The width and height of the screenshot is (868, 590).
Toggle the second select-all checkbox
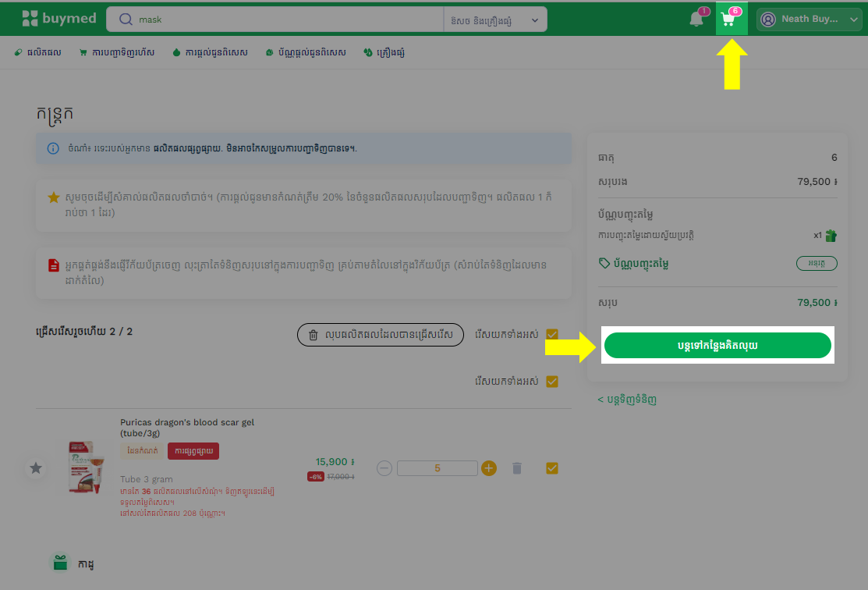click(x=552, y=382)
